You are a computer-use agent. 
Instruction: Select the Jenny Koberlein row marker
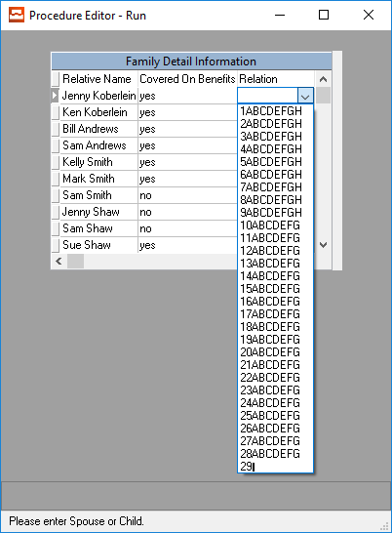click(x=56, y=96)
